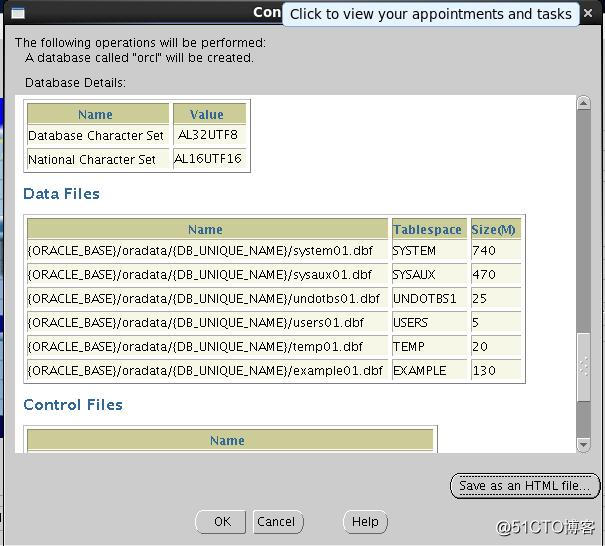Select the users01.dbf file path cell
The image size is (605, 546).
[208, 322]
